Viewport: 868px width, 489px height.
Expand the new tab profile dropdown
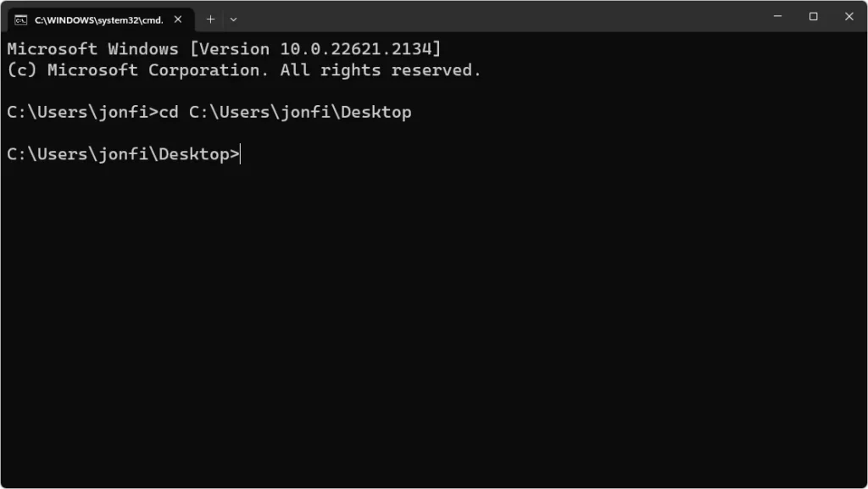click(x=233, y=19)
